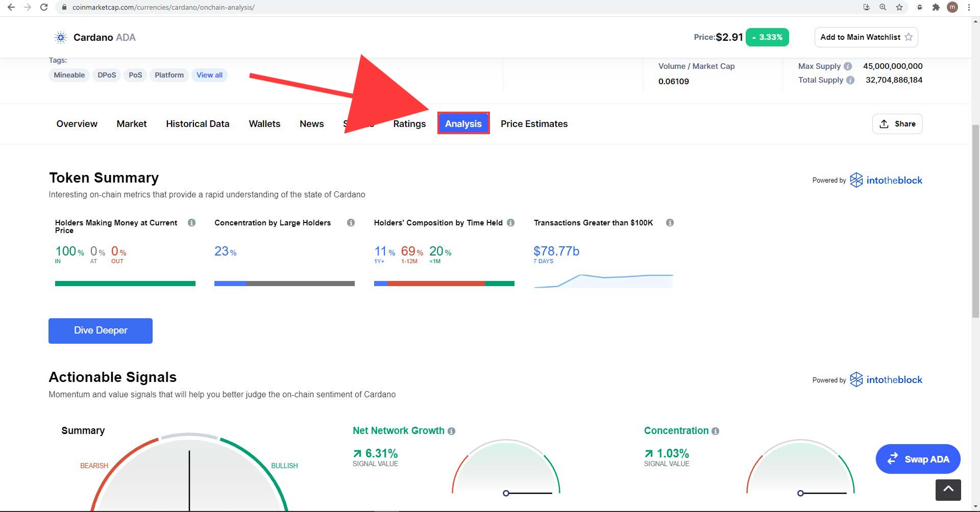Click the green 3.33% price change badge

[767, 37]
